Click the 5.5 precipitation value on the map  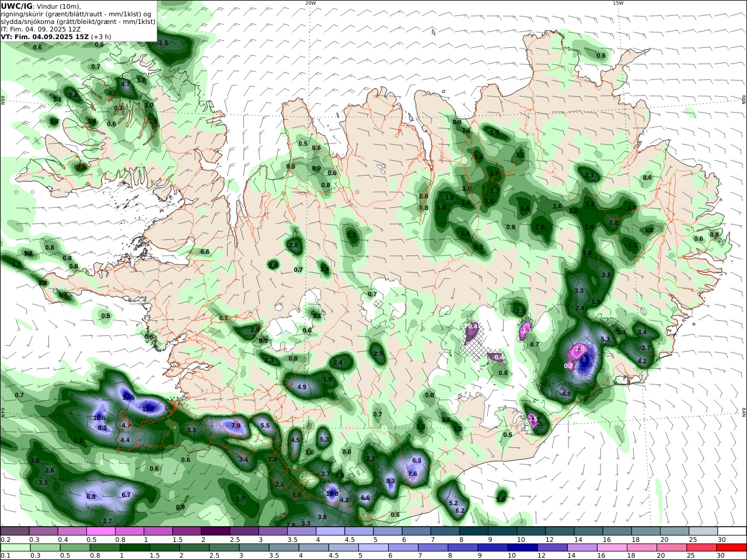(265, 425)
